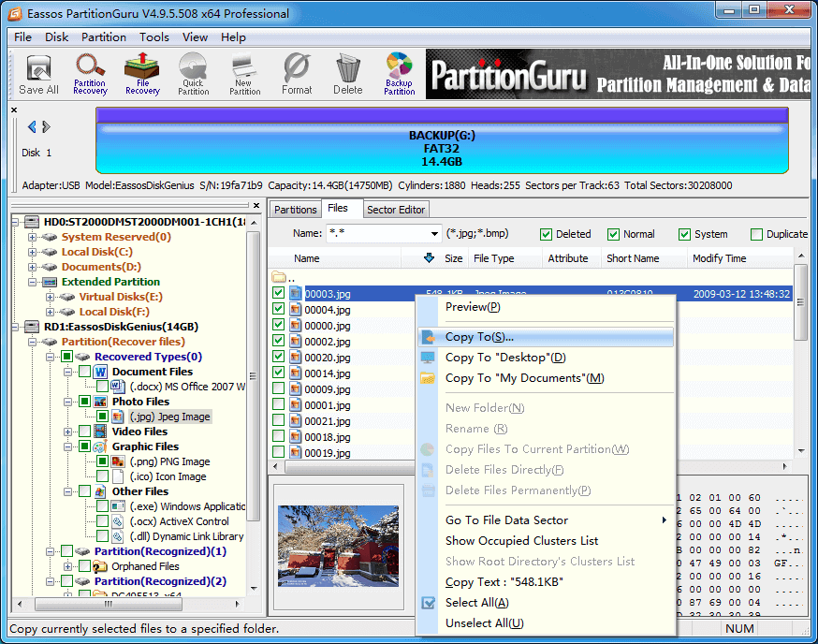Go to next disk with right arrow
The image size is (818, 644).
point(46,126)
